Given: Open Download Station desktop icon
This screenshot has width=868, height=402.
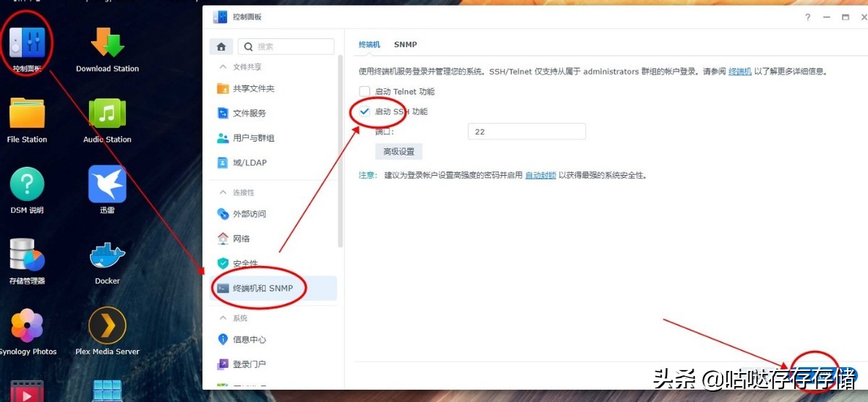Looking at the screenshot, I should (x=108, y=43).
